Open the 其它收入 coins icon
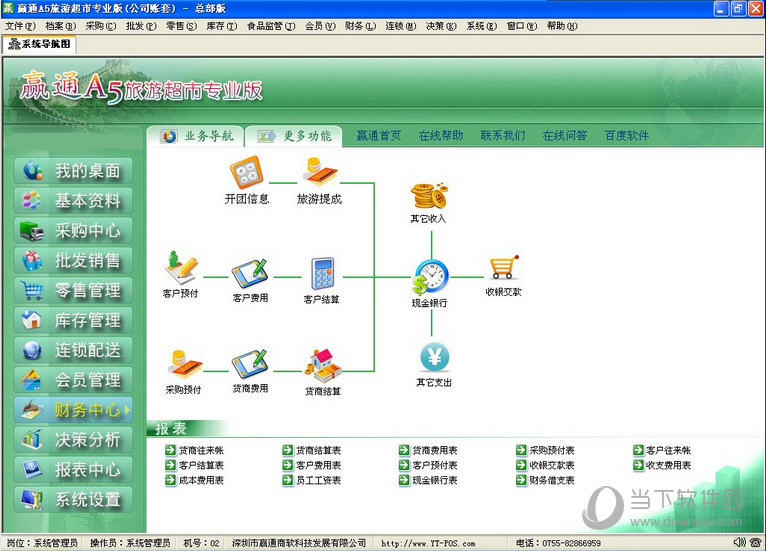Viewport: 767px width, 551px height. pyautogui.click(x=429, y=196)
